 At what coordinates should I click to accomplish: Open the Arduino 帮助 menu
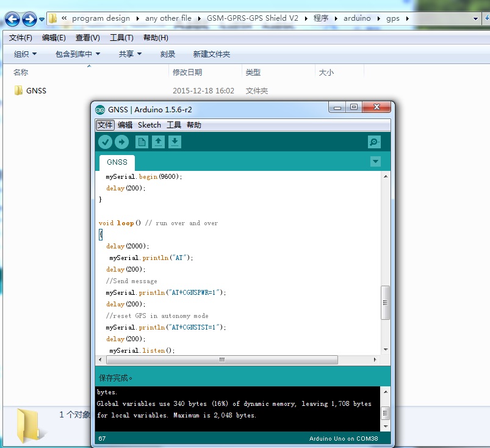point(194,125)
